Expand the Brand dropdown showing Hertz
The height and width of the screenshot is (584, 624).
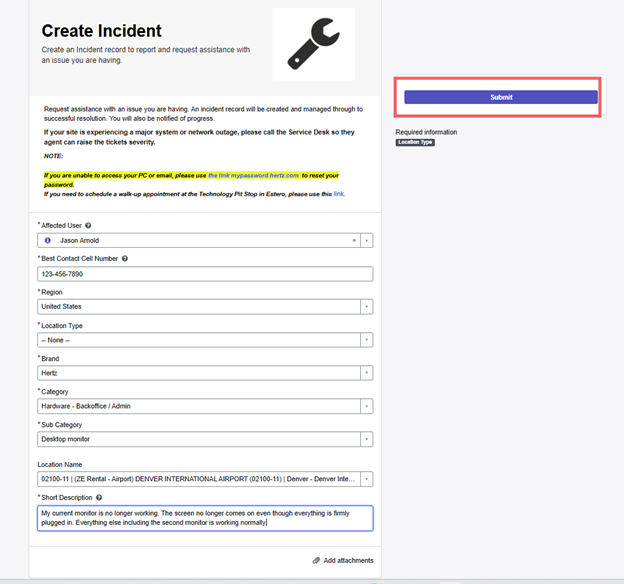[x=367, y=373]
